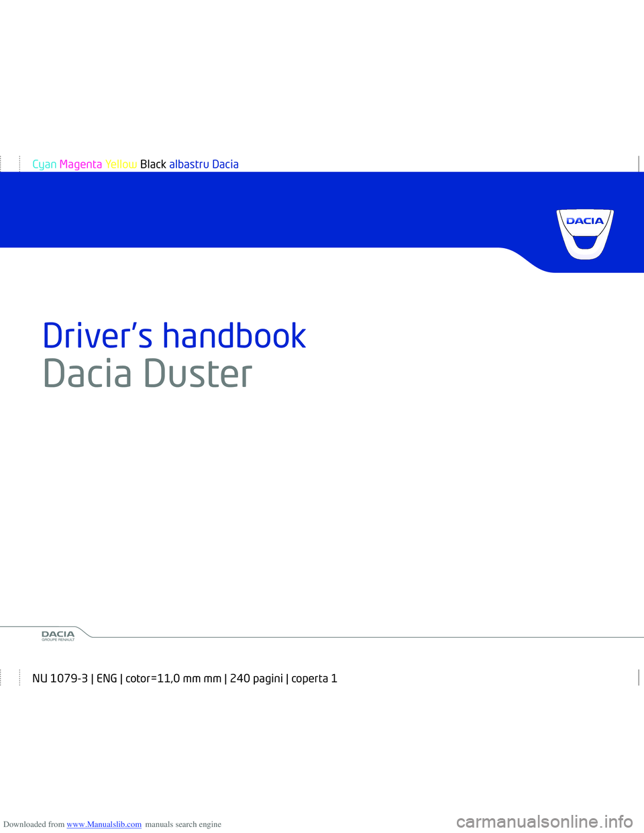Select the Black color label
The width and height of the screenshot is (644, 833).
pos(153,164)
